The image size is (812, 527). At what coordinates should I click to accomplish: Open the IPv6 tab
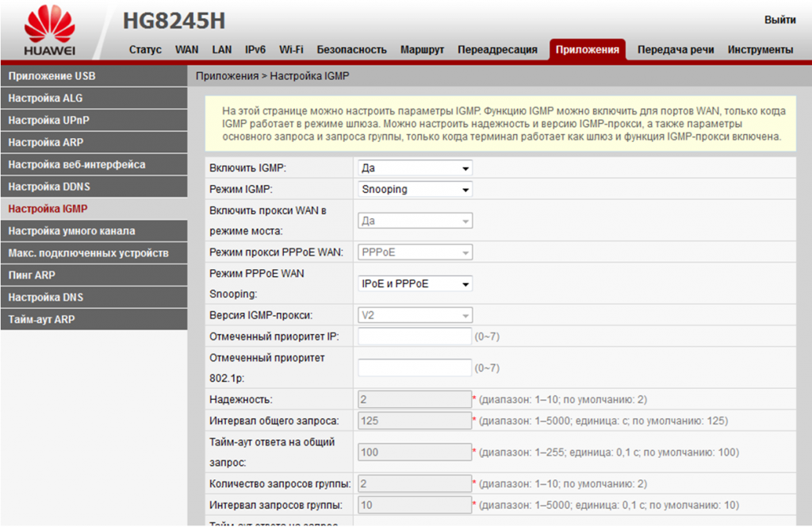pyautogui.click(x=255, y=50)
